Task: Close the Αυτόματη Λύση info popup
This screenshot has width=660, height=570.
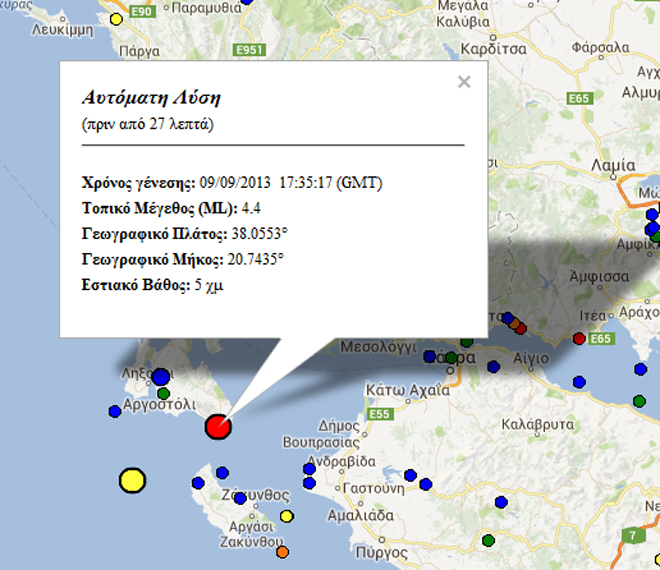Action: click(464, 82)
